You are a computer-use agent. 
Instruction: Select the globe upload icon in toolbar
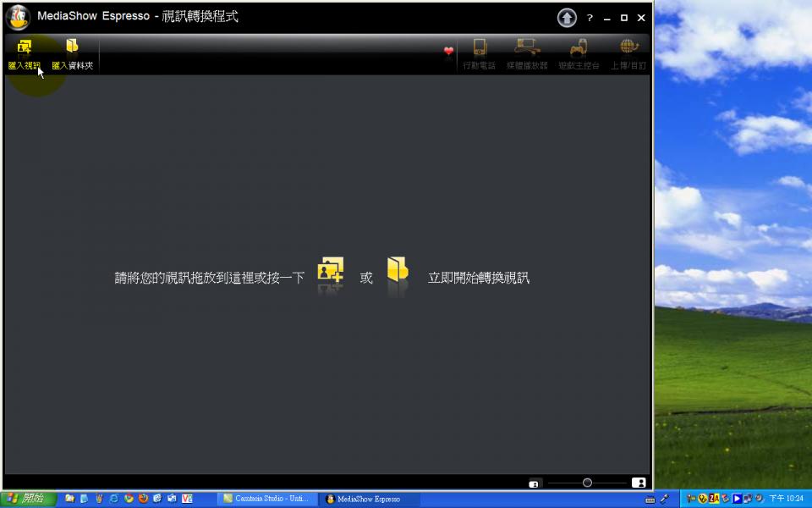click(628, 47)
